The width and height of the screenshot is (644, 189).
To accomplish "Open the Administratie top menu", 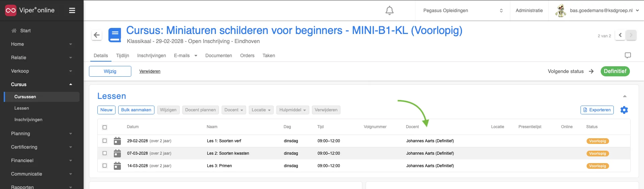I will [x=529, y=10].
